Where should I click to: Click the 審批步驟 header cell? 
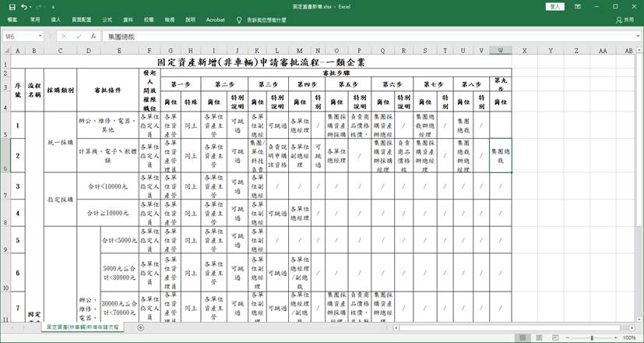coord(336,72)
